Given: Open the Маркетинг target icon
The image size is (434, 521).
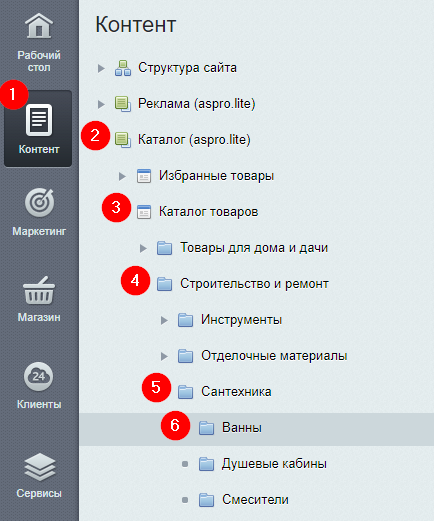Looking at the screenshot, I should click(x=39, y=202).
